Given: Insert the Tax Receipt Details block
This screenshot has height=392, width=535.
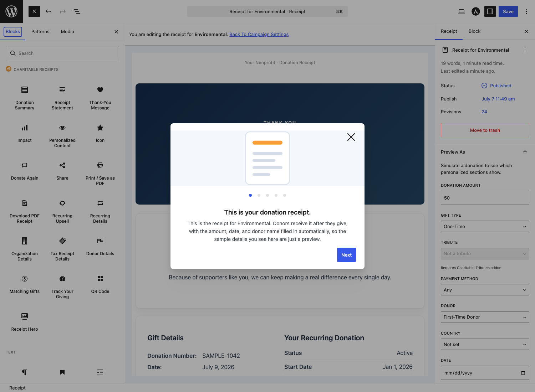Looking at the screenshot, I should (62, 249).
